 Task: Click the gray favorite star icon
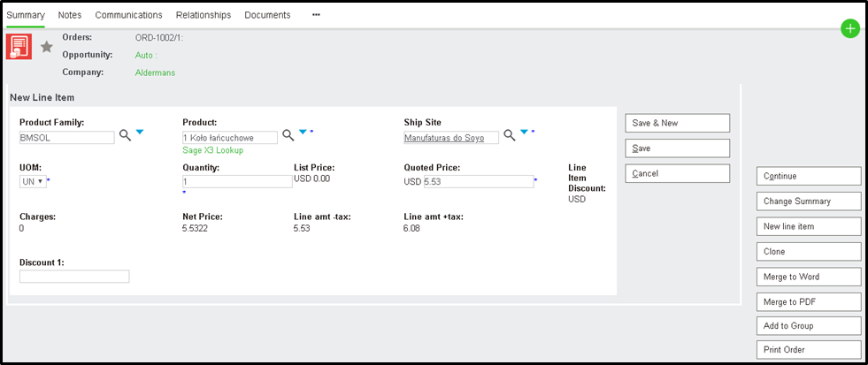click(x=47, y=47)
